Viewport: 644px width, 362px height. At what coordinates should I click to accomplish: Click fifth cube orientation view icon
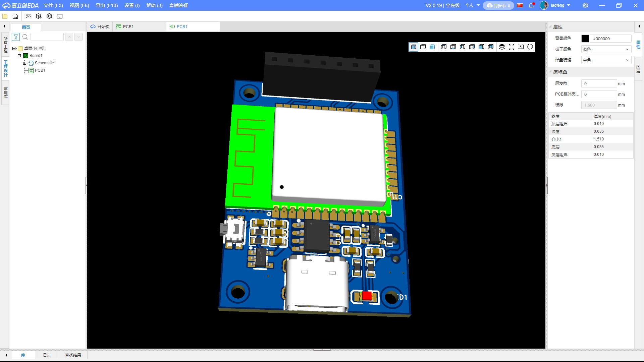(481, 47)
